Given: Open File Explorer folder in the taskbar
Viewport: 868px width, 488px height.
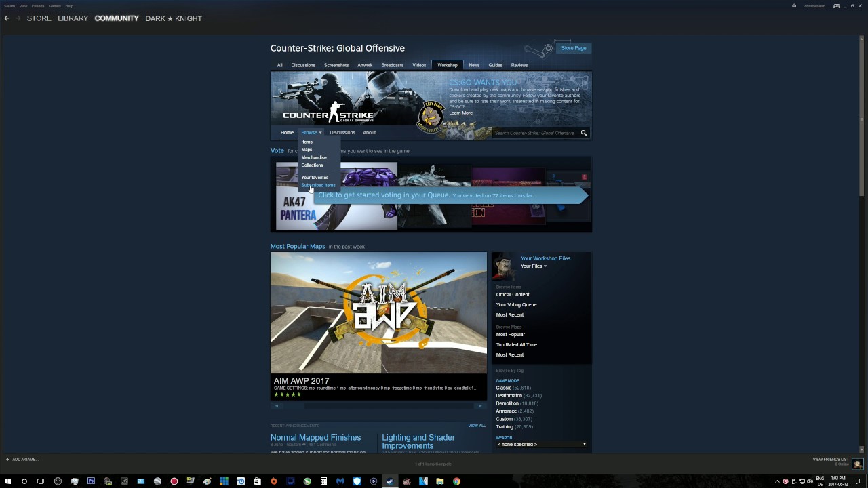Looking at the screenshot, I should (x=440, y=481).
